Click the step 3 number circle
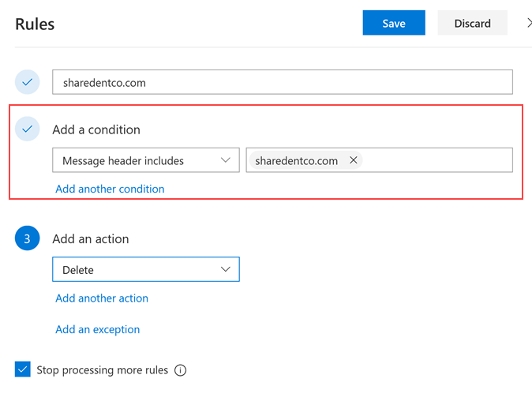This screenshot has height=405, width=532. click(28, 238)
